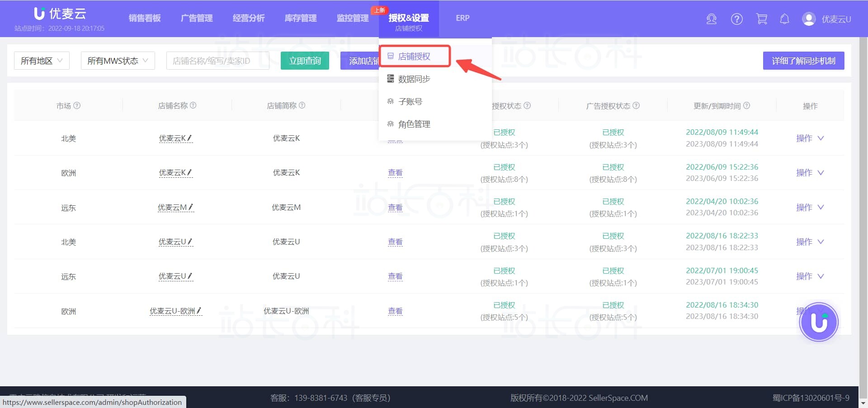Click the 立即查询 search button
This screenshot has height=408, width=868.
coord(305,61)
